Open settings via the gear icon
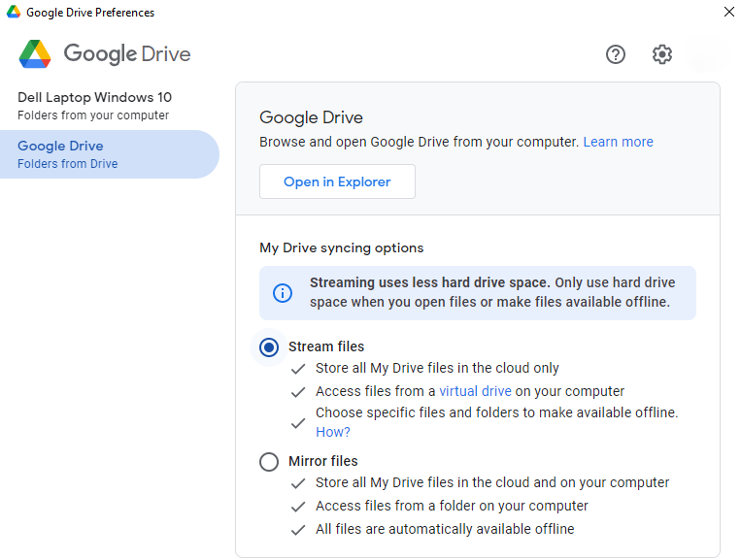This screenshot has width=741, height=560. 662,54
